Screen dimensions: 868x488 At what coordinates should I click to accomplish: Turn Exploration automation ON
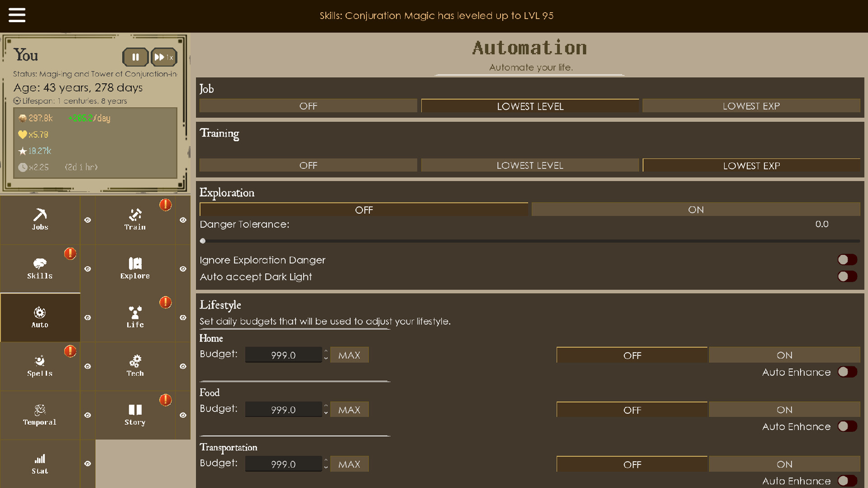(695, 209)
